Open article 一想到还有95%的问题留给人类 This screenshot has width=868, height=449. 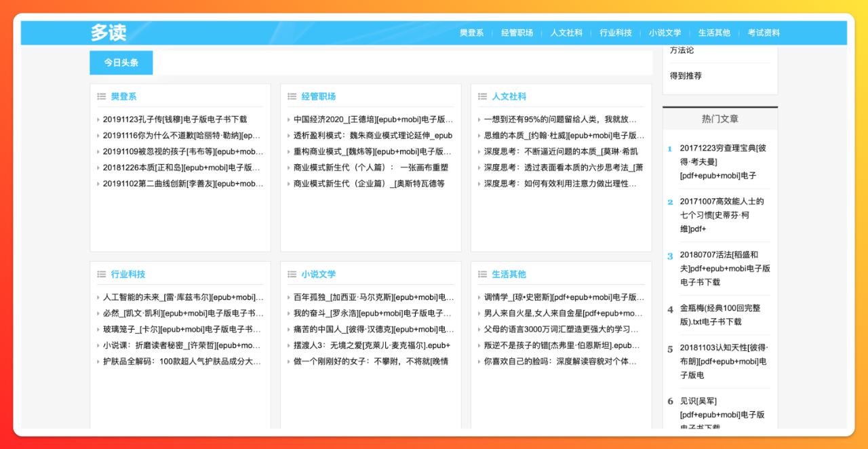561,119
